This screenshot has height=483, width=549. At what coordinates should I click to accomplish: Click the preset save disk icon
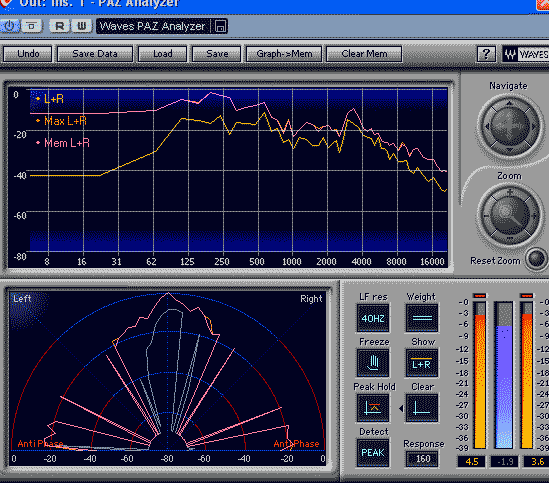(220, 27)
